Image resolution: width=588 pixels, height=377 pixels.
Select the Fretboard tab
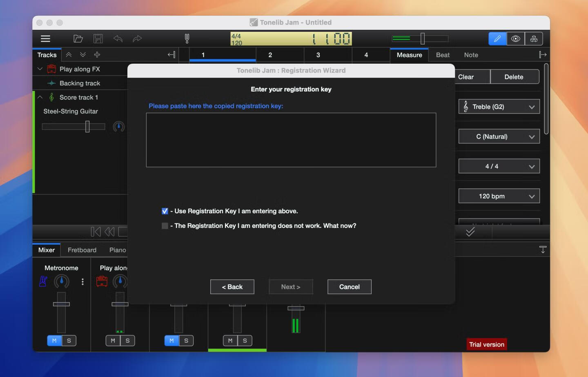tap(82, 250)
